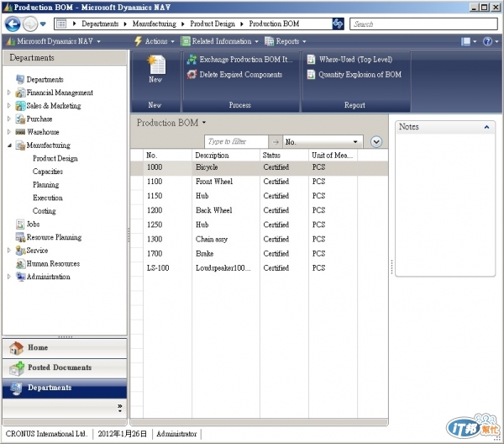The height and width of the screenshot is (444, 504).
Task: Click the Type to filter field
Action: (x=236, y=141)
